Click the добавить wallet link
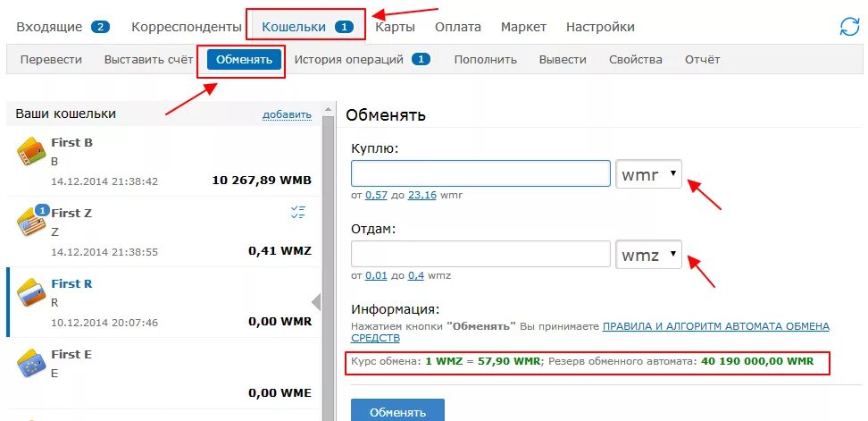Image resolution: width=868 pixels, height=421 pixels. pos(287,114)
